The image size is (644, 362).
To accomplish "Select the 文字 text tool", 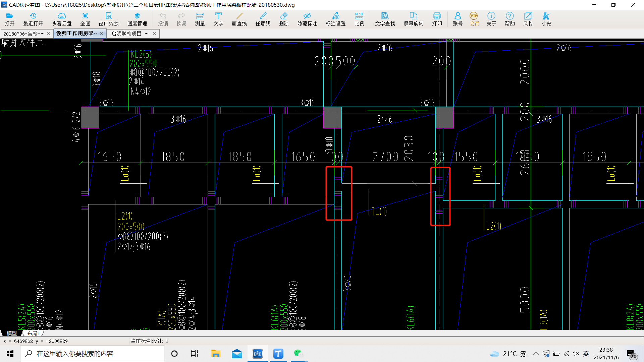I will pyautogui.click(x=218, y=19).
